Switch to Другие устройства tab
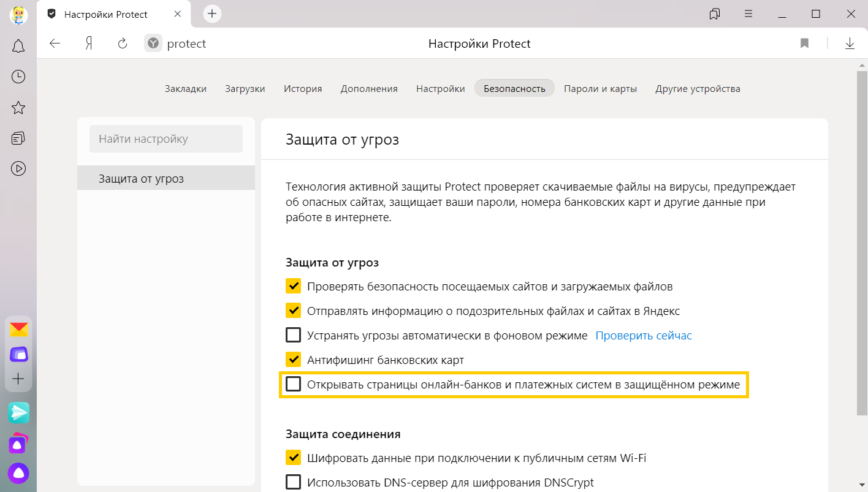868x492 pixels. (698, 88)
